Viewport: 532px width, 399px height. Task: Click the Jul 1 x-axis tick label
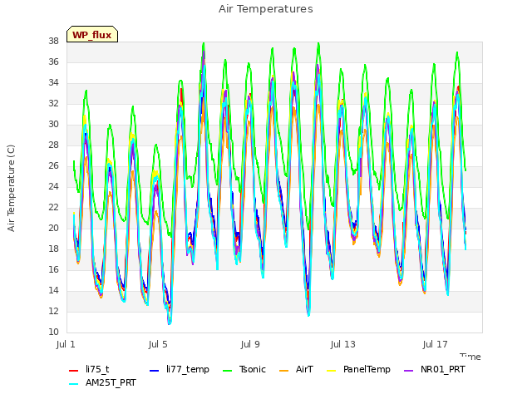(x=66, y=344)
